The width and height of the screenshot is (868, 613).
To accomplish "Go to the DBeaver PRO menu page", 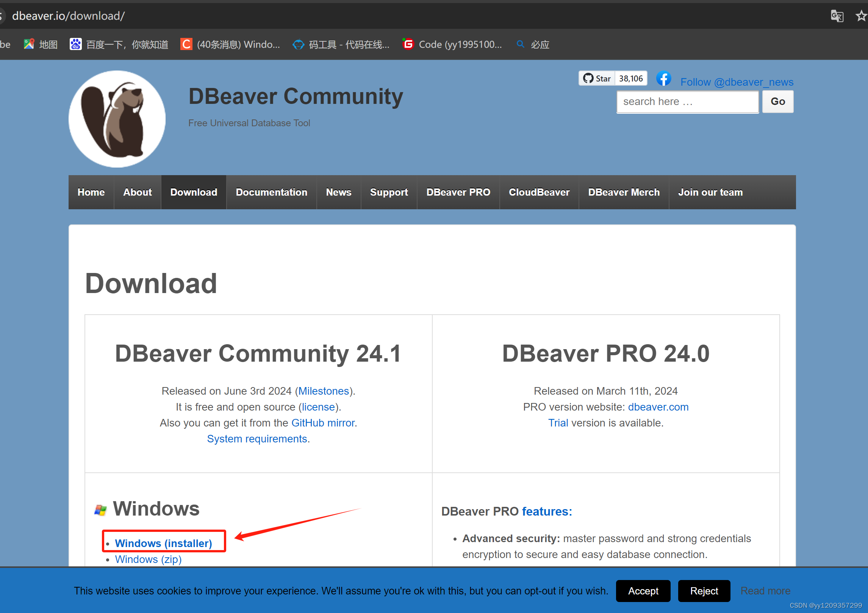I will click(x=458, y=192).
